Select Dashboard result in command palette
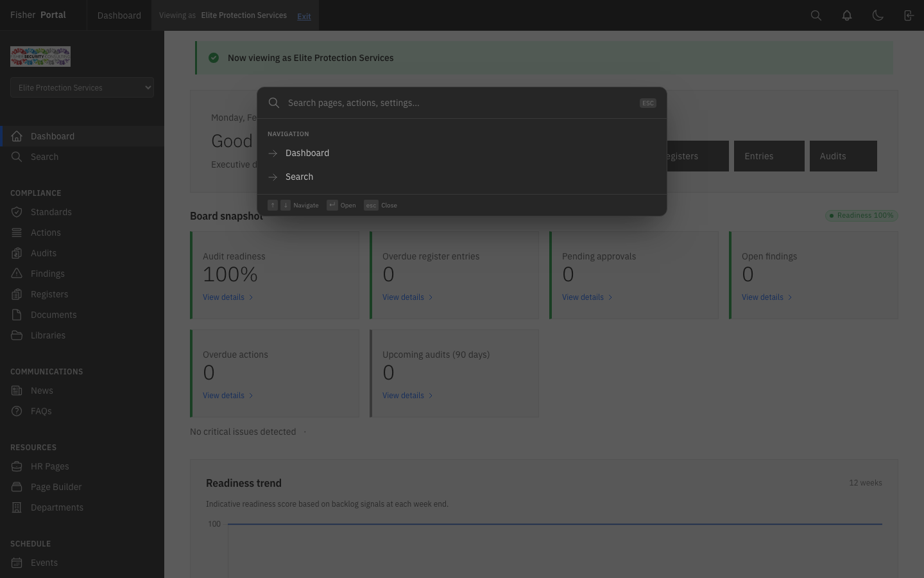 tap(462, 153)
